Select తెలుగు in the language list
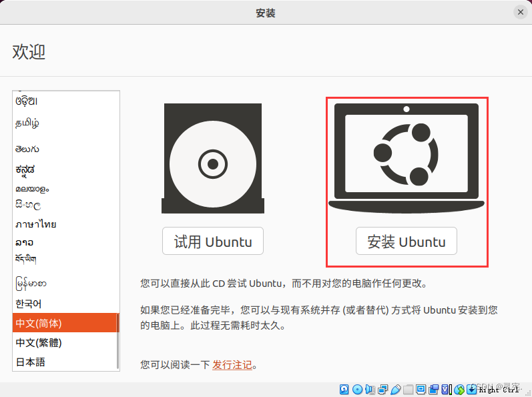 click(x=65, y=149)
